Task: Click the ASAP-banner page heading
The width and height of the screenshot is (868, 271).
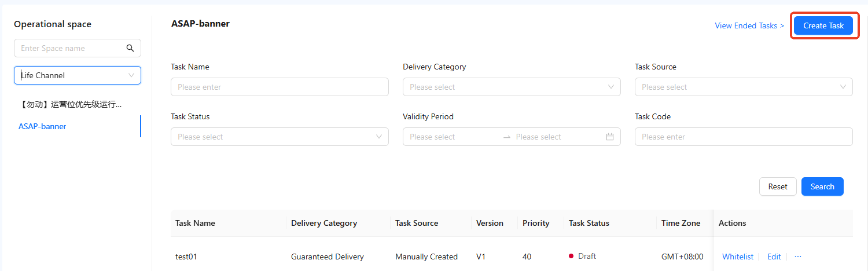Action: [200, 24]
